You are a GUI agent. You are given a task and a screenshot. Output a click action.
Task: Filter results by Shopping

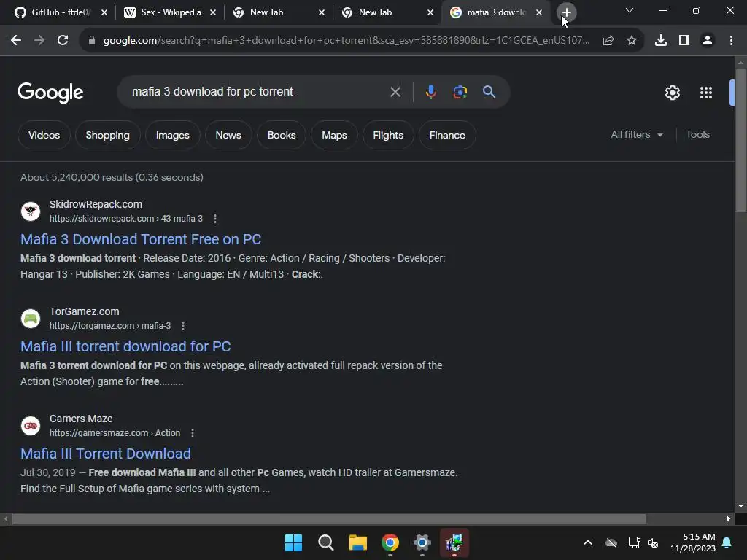(x=108, y=135)
